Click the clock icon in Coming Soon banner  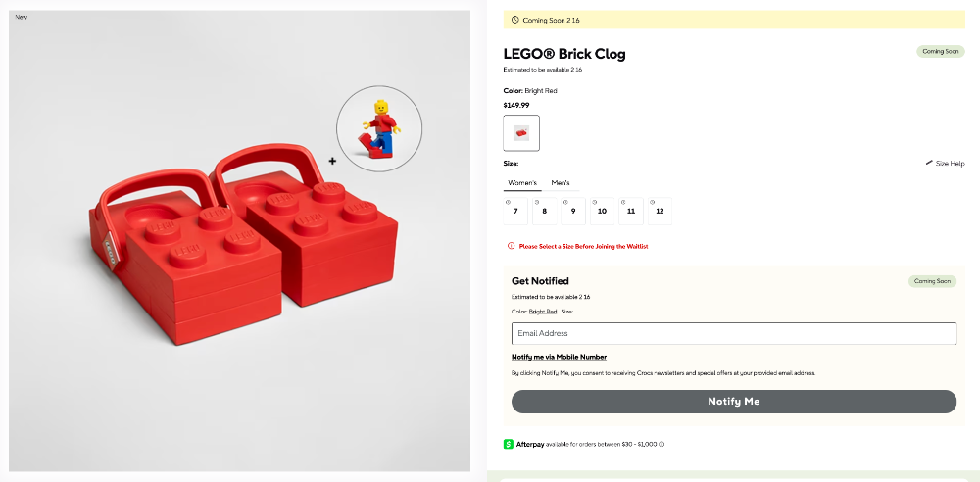tap(514, 20)
